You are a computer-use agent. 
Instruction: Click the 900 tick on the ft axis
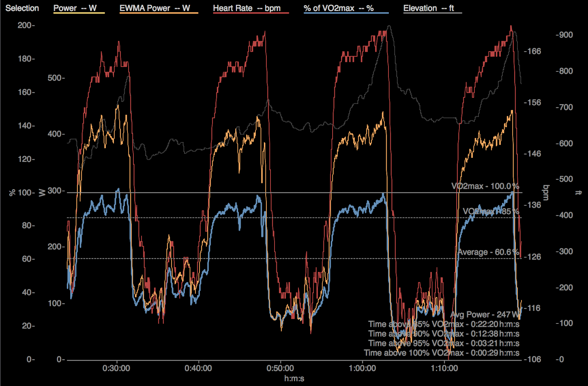coord(565,35)
